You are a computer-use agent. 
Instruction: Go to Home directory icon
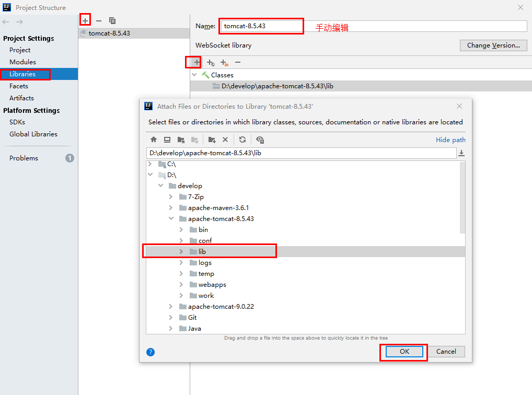point(154,140)
